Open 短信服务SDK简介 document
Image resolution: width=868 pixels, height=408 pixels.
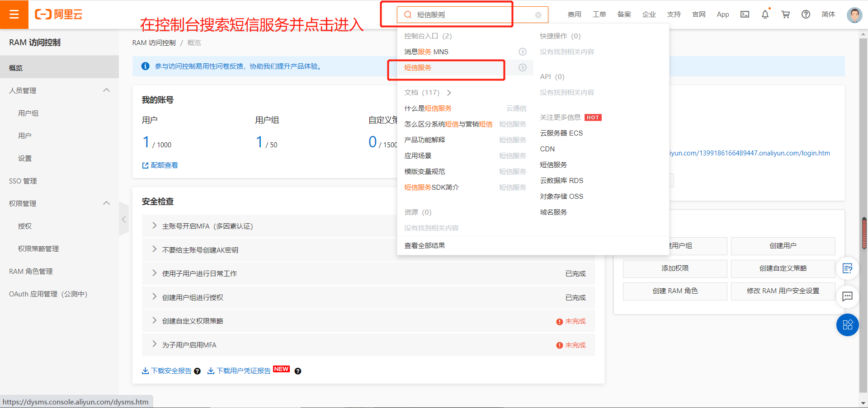(x=432, y=188)
